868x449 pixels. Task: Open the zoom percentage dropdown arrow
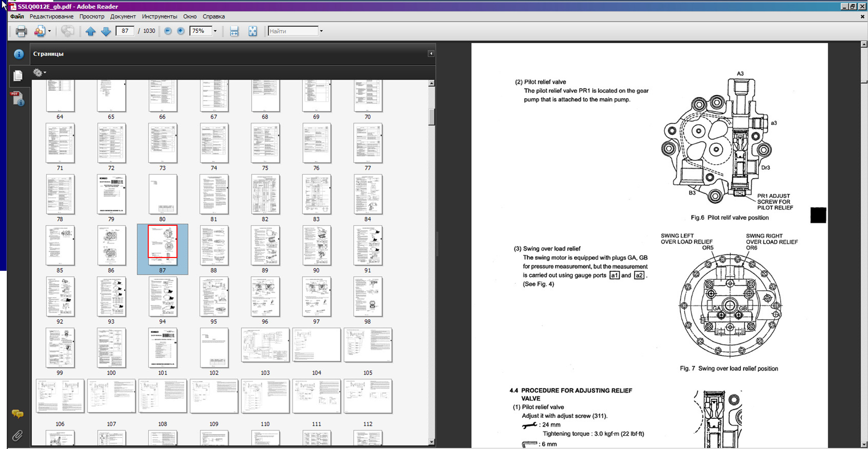pos(215,31)
